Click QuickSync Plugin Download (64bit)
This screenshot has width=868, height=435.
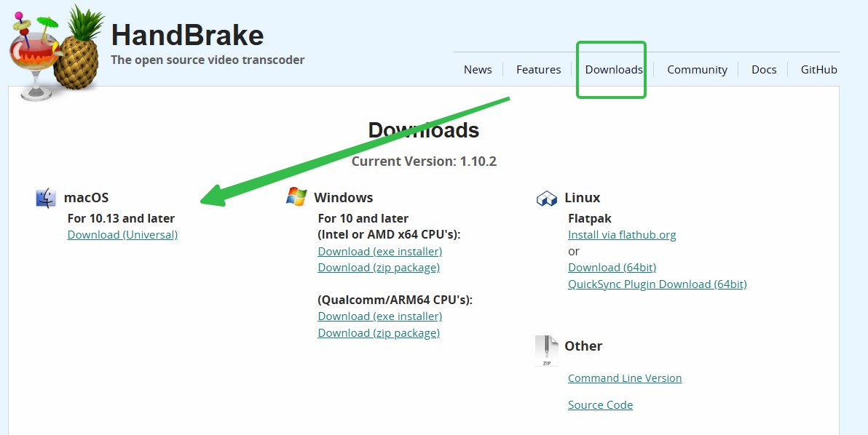point(657,284)
